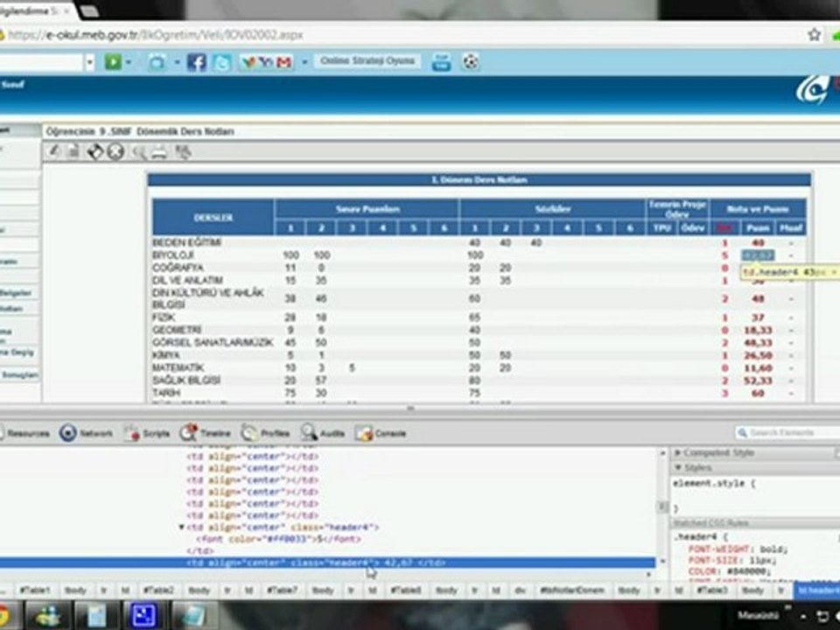The height and width of the screenshot is (630, 840).
Task: Click the Search Elements field
Action: tap(787, 432)
